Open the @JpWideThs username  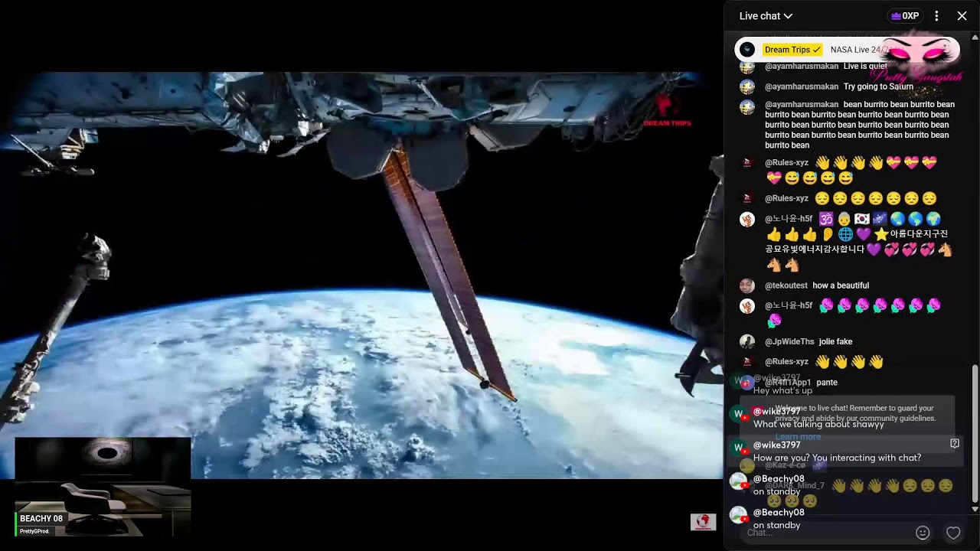coord(789,342)
